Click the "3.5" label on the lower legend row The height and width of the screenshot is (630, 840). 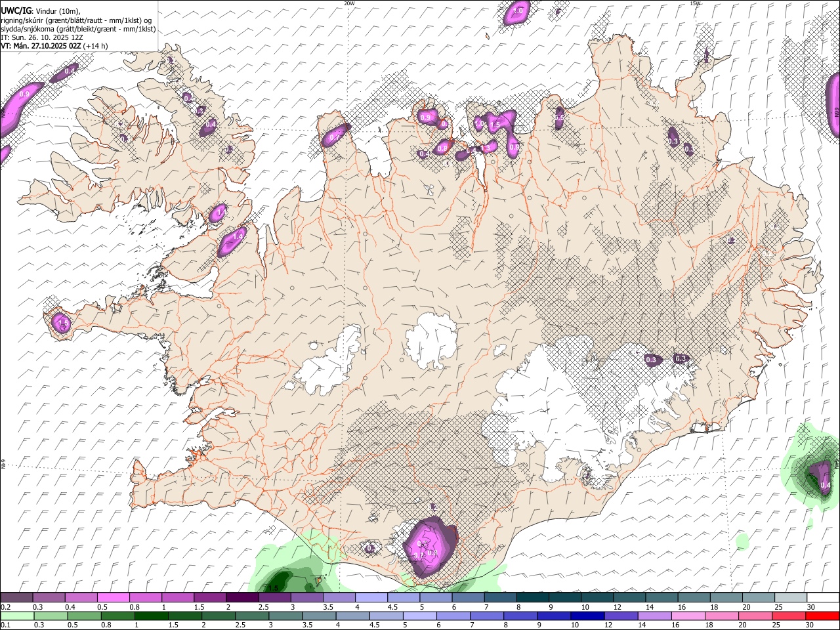(308, 625)
